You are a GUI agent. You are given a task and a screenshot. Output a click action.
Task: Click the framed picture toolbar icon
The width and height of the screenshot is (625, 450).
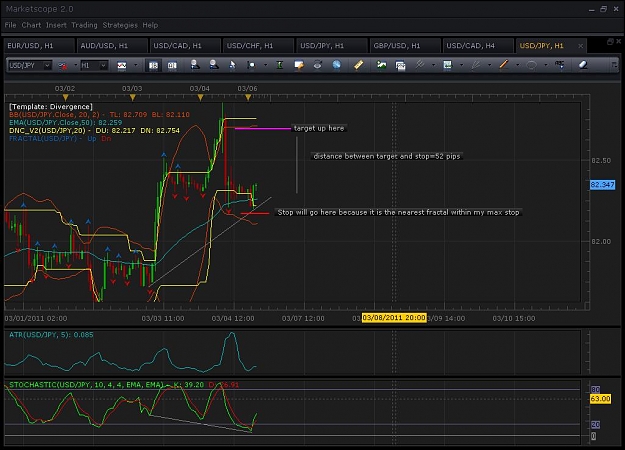pyautogui.click(x=448, y=65)
